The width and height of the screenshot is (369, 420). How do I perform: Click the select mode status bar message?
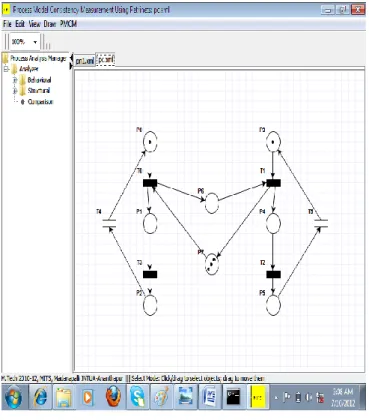[198, 378]
